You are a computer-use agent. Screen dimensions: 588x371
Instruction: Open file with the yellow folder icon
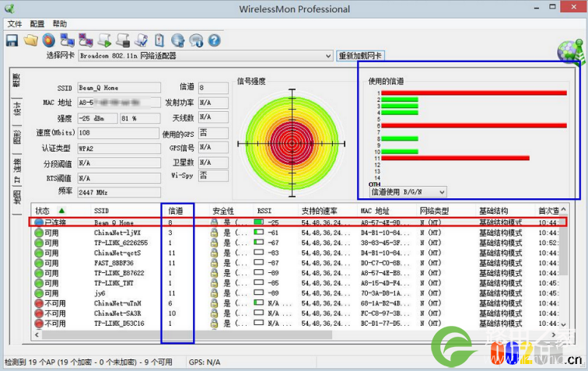click(31, 40)
